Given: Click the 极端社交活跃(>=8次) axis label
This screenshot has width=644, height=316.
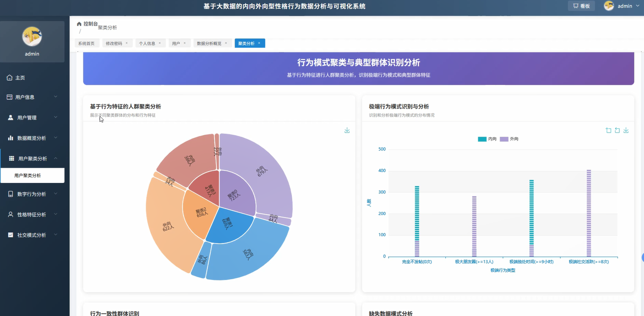Looking at the screenshot, I should tap(588, 262).
